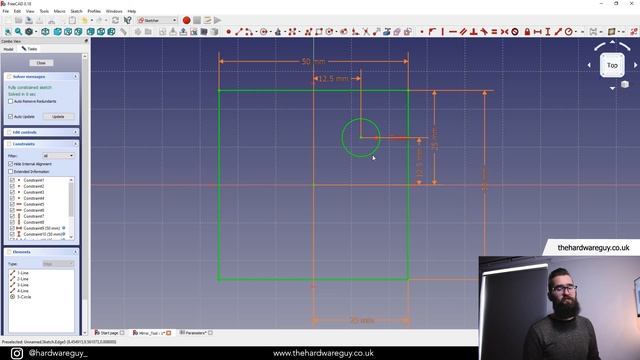Apply the parallel constraint

(463, 31)
